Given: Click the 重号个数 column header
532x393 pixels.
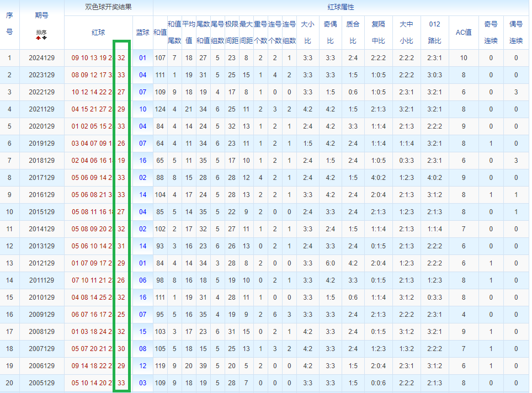Looking at the screenshot, I should click(260, 33).
